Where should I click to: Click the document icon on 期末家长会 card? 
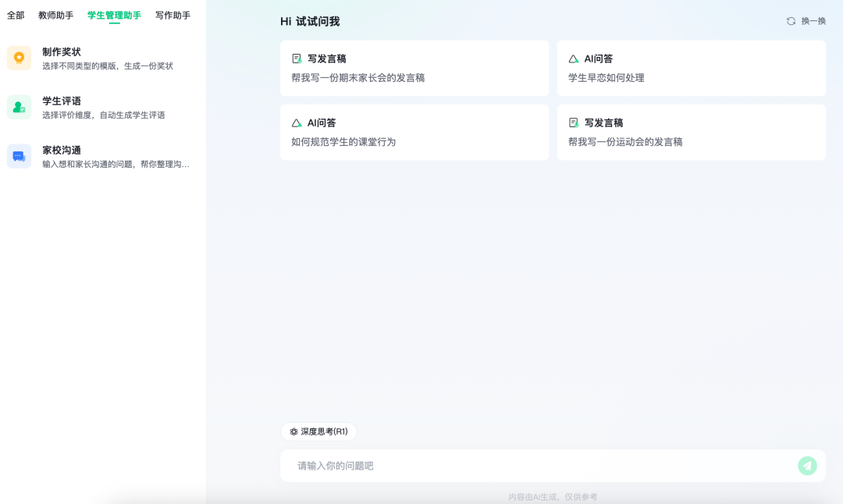297,59
